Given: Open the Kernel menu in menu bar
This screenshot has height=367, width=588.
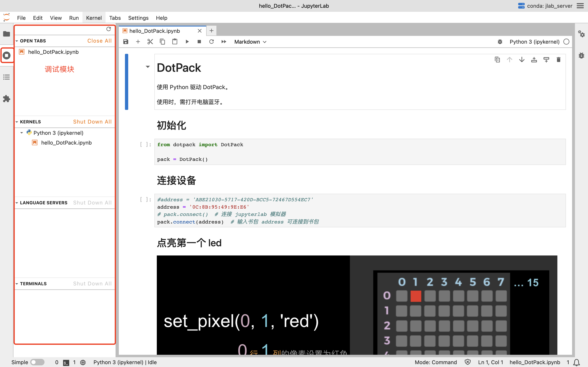Looking at the screenshot, I should coord(94,18).
